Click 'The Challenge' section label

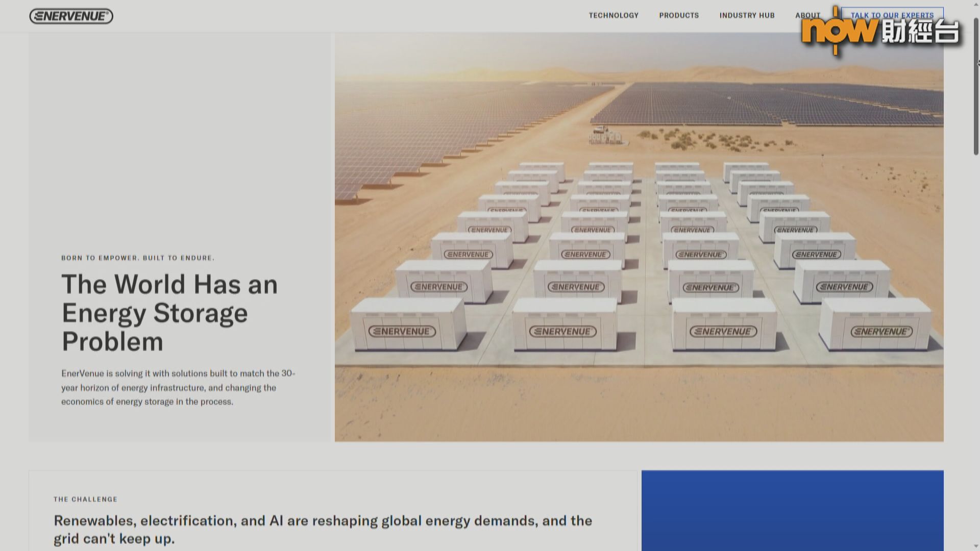point(85,499)
